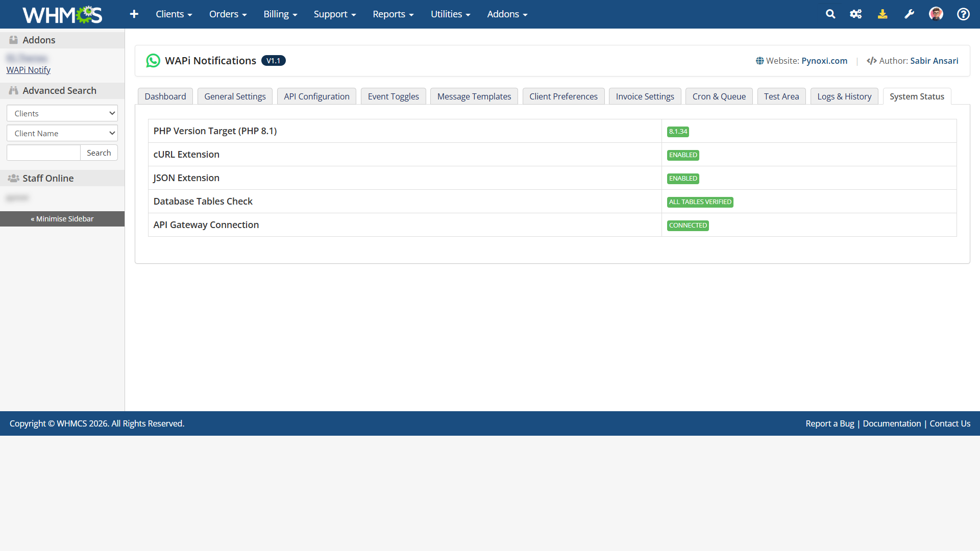
Task: Expand the Addons top menu
Action: 507,14
